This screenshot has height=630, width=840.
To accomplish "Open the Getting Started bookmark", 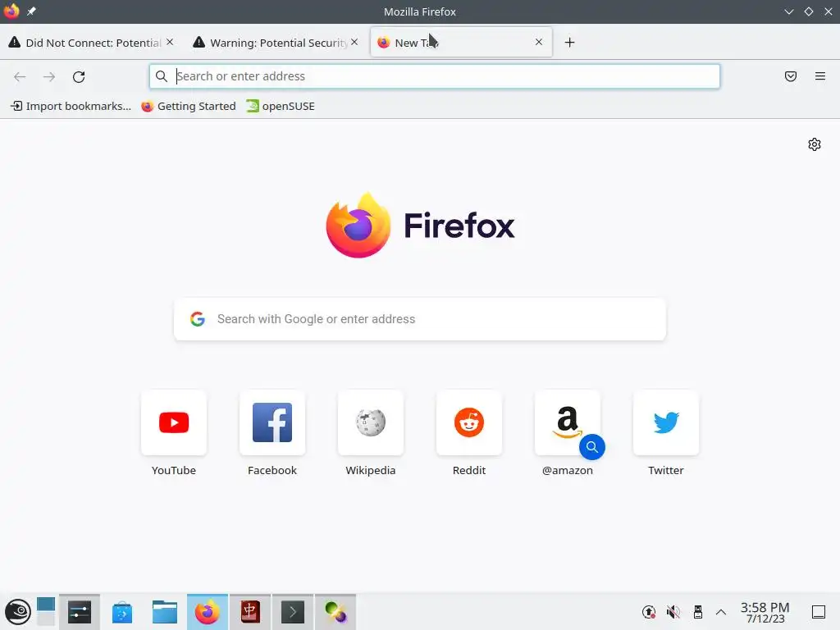I will pyautogui.click(x=189, y=106).
